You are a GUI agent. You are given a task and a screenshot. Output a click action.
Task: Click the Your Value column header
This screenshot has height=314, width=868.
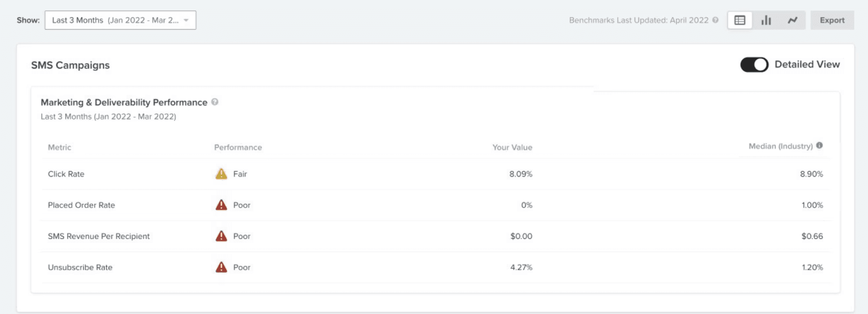click(x=512, y=147)
